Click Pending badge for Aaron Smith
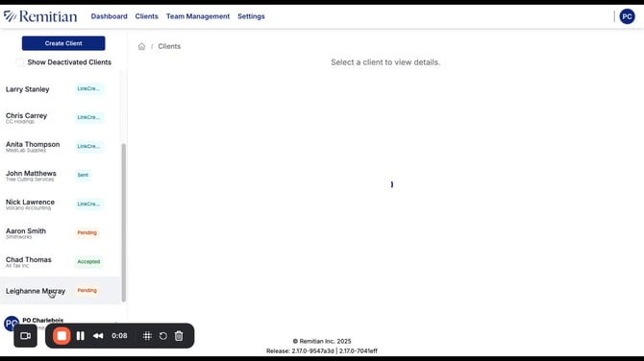644x361 pixels. [87, 232]
